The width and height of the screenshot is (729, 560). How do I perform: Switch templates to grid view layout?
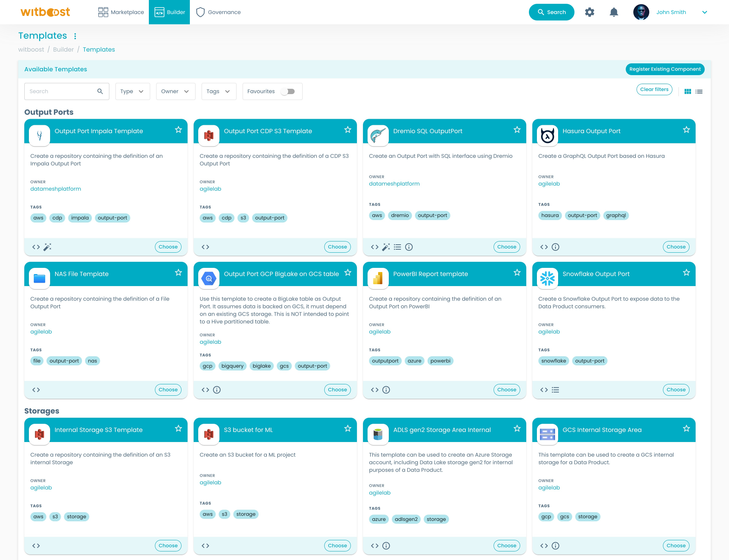click(687, 91)
